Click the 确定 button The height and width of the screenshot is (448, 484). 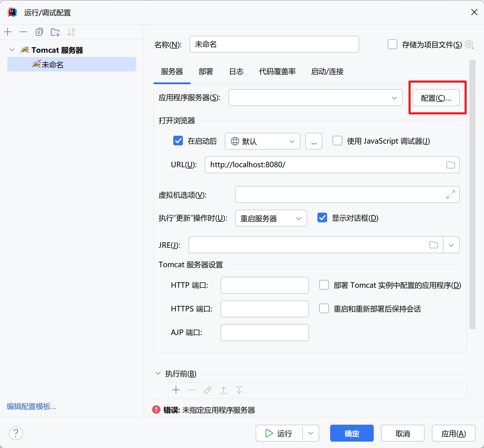[x=352, y=433]
